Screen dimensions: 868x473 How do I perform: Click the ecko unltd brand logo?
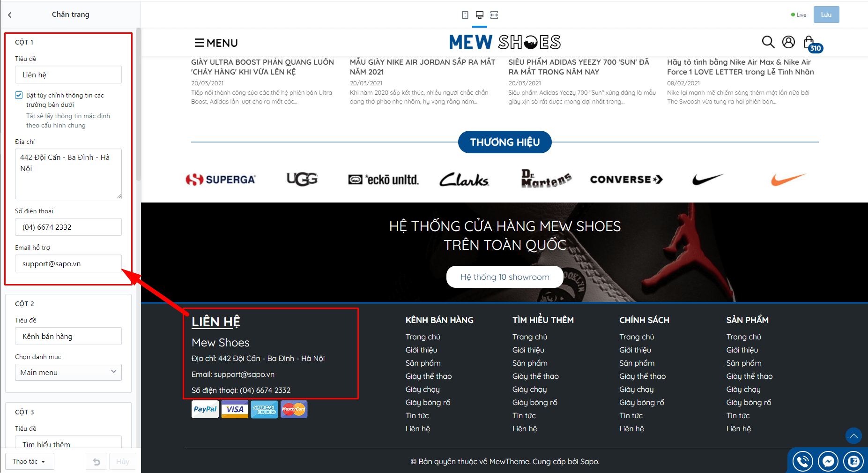(x=384, y=180)
